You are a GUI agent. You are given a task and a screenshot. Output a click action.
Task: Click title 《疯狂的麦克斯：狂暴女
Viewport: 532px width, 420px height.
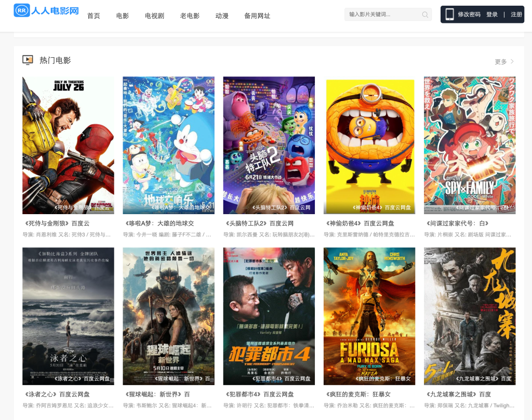coord(357,394)
